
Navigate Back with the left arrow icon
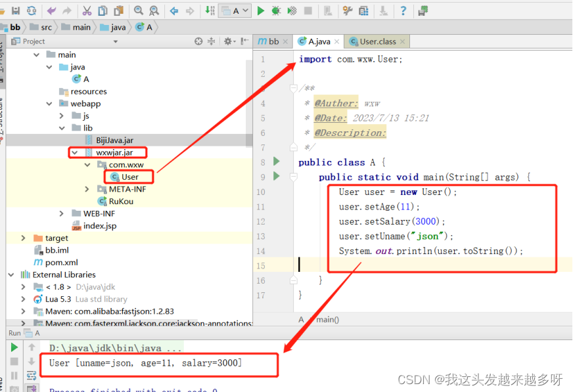[x=174, y=11]
